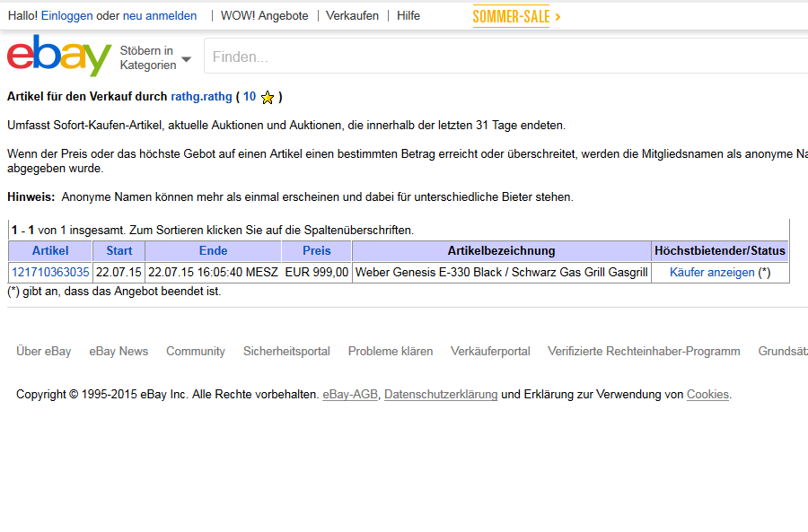Open seller profile rathg.rathg

click(201, 97)
